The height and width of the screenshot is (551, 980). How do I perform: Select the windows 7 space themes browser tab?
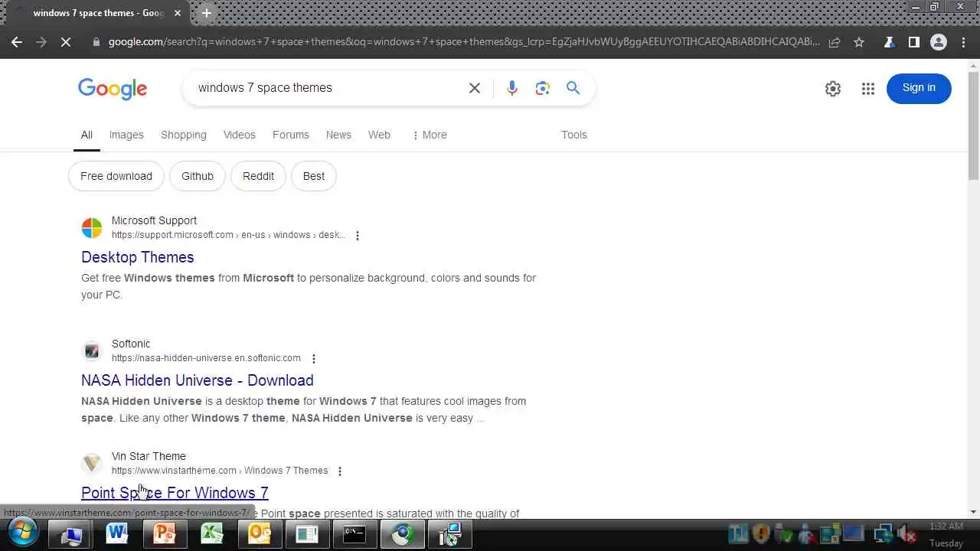click(98, 13)
